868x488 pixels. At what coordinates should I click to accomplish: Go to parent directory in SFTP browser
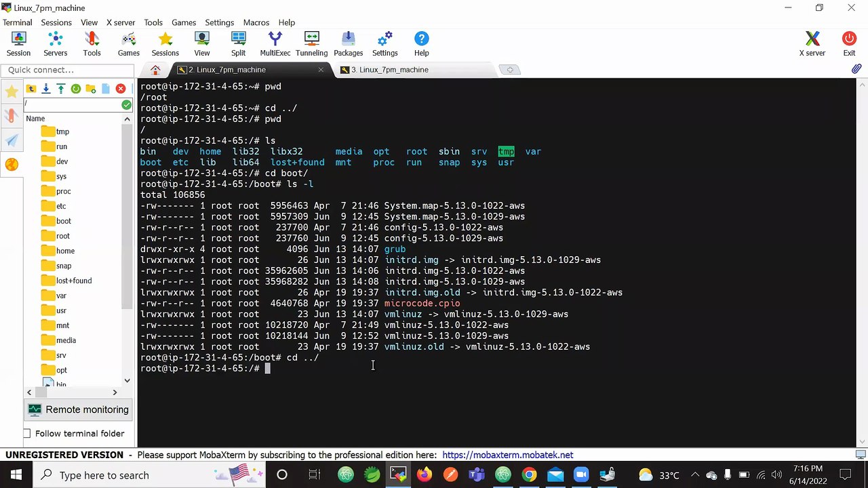pos(31,89)
